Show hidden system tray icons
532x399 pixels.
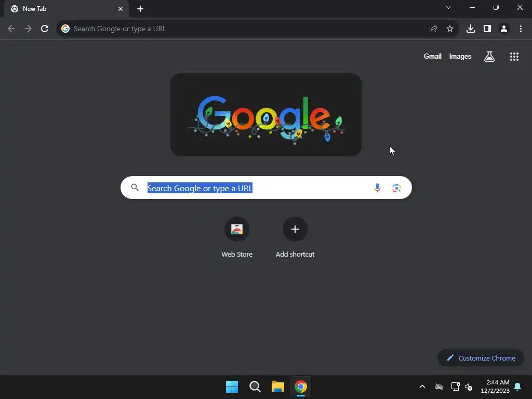point(422,387)
